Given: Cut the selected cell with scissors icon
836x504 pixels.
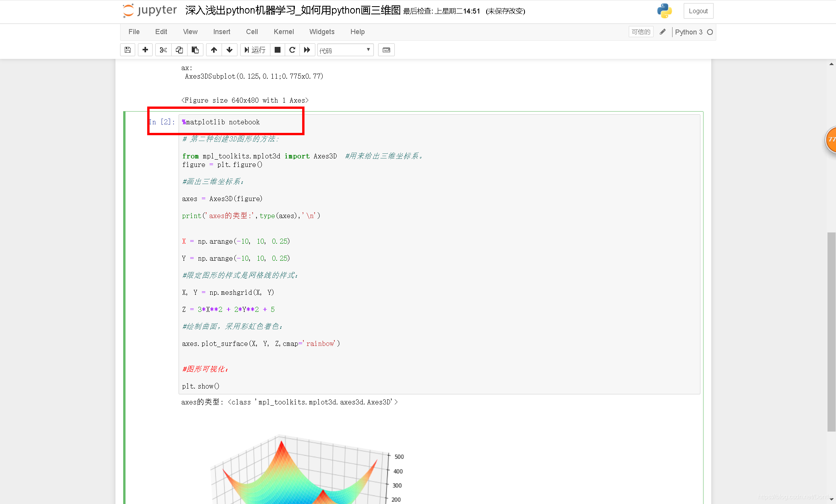Looking at the screenshot, I should click(x=163, y=50).
